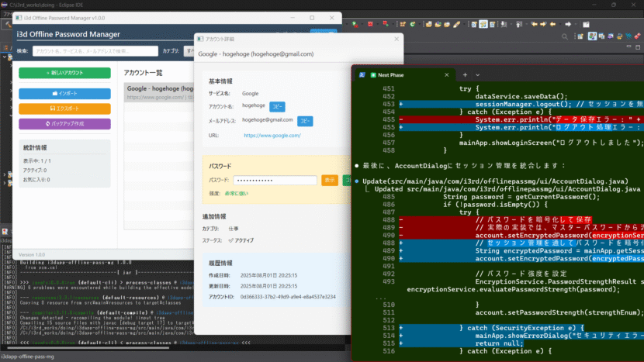Minimize the Eclipse editor area view

pyautogui.click(x=628, y=47)
